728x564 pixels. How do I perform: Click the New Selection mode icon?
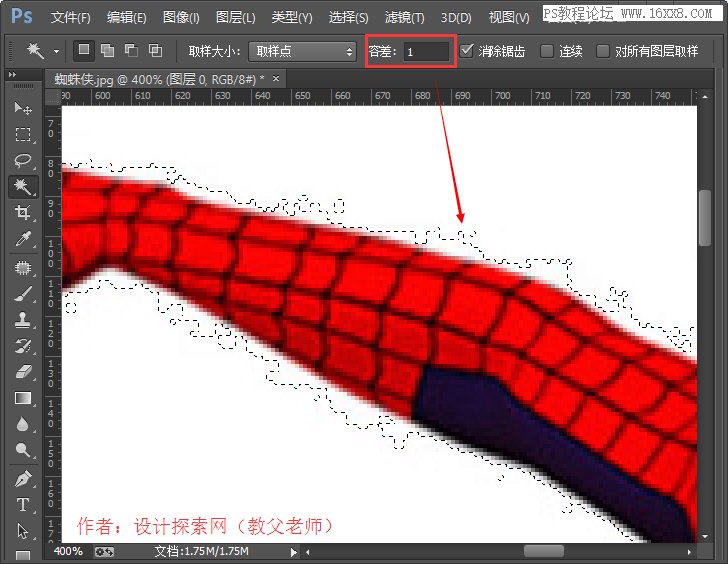tap(84, 50)
